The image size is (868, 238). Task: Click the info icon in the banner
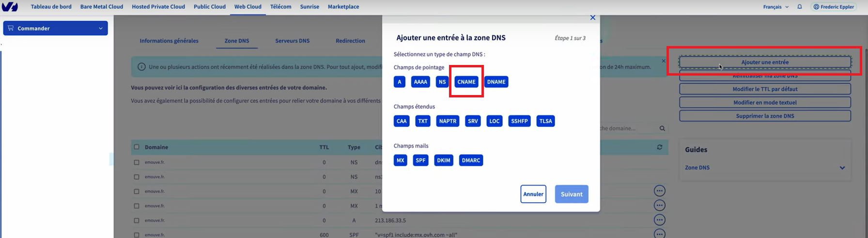pos(141,67)
